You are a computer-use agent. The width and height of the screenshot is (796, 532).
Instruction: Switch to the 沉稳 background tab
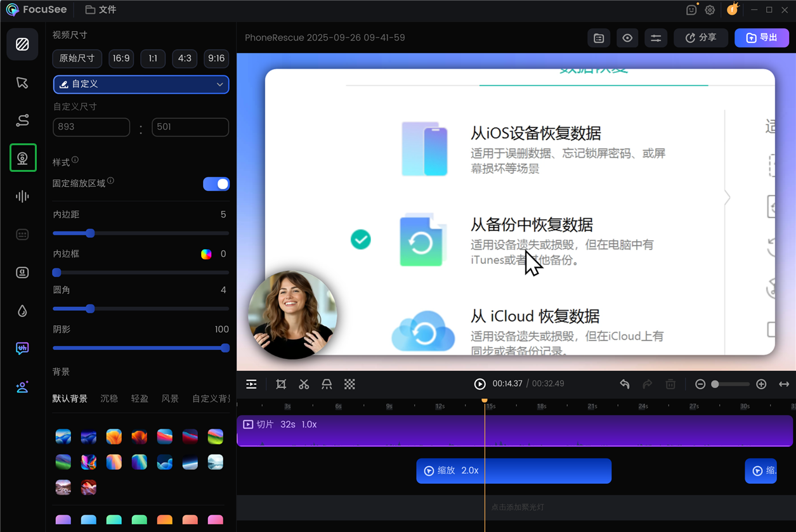pos(109,399)
